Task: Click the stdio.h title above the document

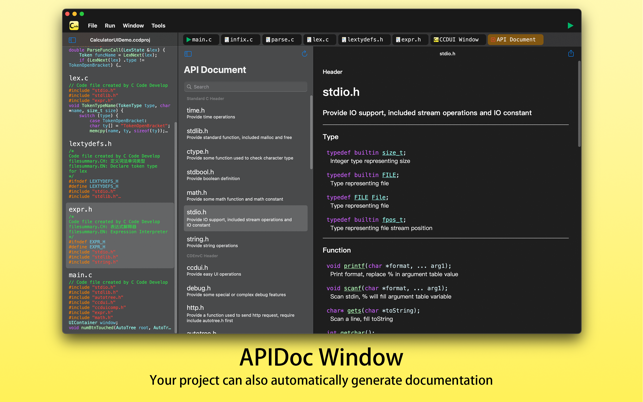Action: [x=447, y=54]
